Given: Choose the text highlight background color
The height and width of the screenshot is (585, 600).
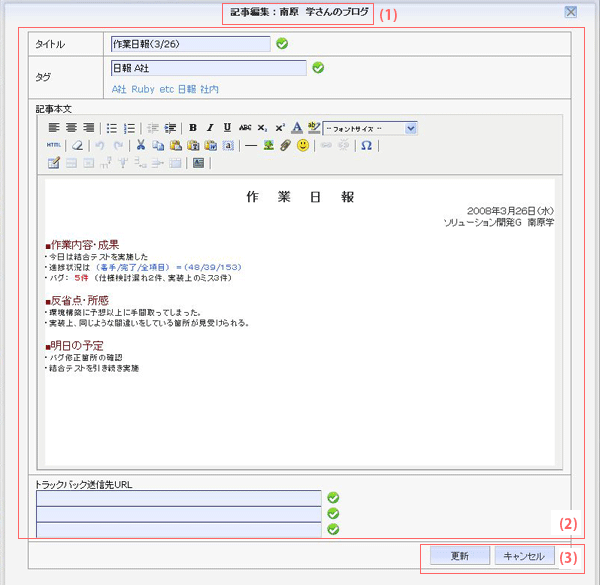Looking at the screenshot, I should coord(314,128).
